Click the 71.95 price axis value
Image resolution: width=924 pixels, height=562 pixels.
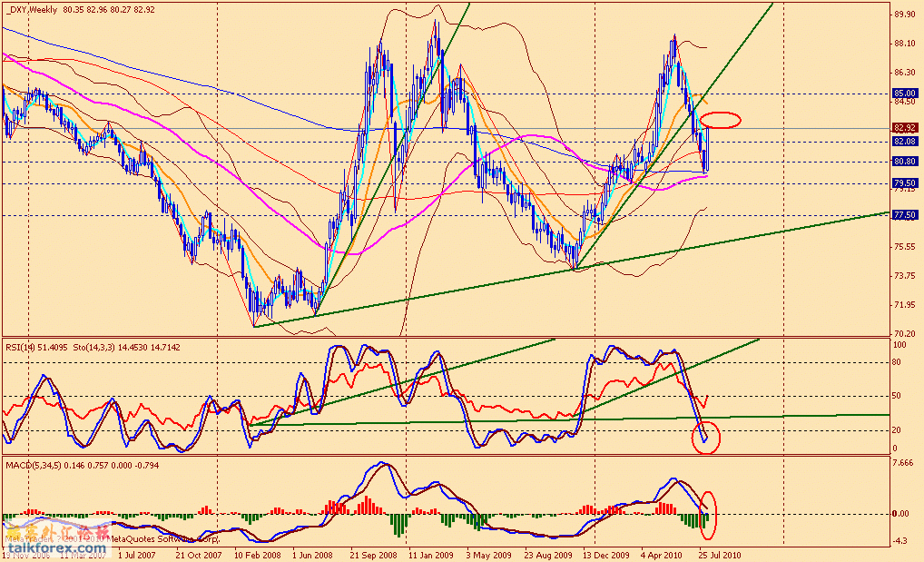pyautogui.click(x=905, y=305)
